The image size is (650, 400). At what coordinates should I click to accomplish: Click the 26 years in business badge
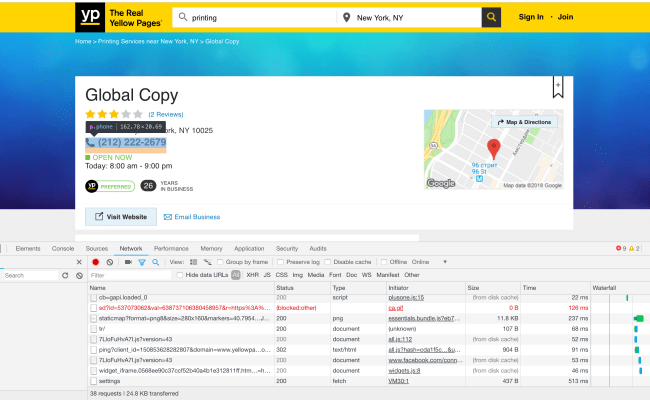click(148, 186)
